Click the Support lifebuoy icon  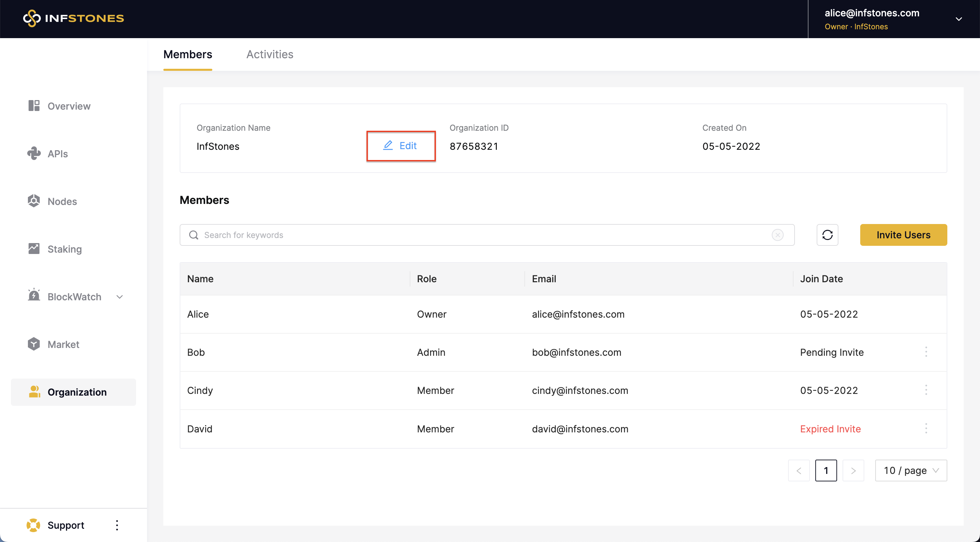33,525
